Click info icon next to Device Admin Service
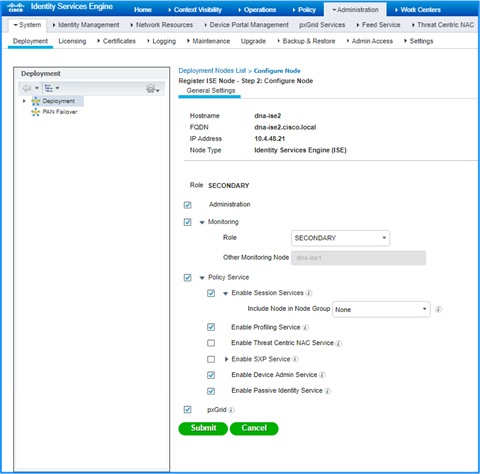 coord(322,375)
